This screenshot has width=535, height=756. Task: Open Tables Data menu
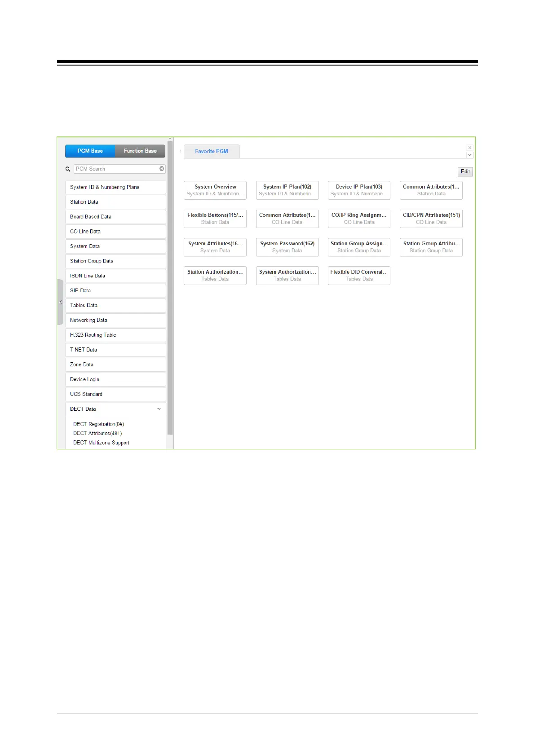coord(115,305)
